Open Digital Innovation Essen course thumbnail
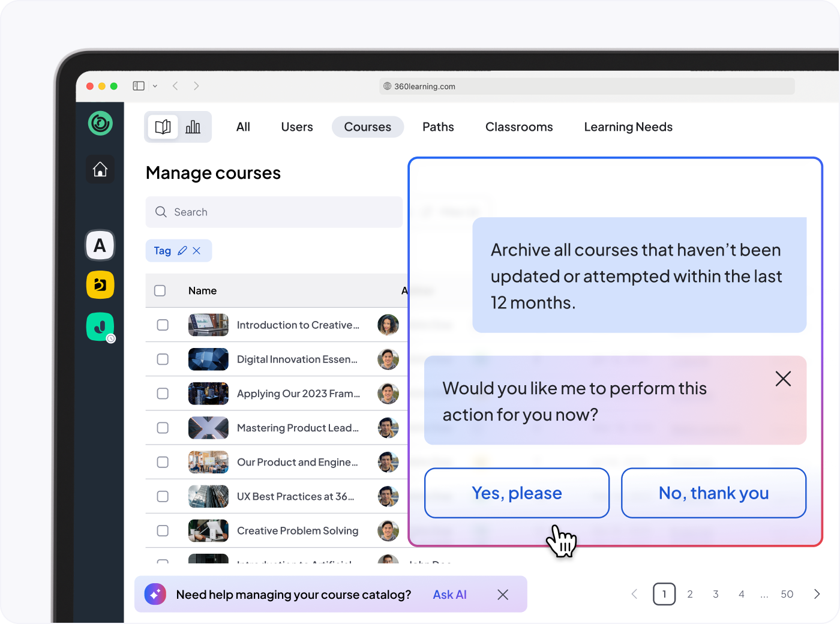This screenshot has height=624, width=840. (x=208, y=359)
